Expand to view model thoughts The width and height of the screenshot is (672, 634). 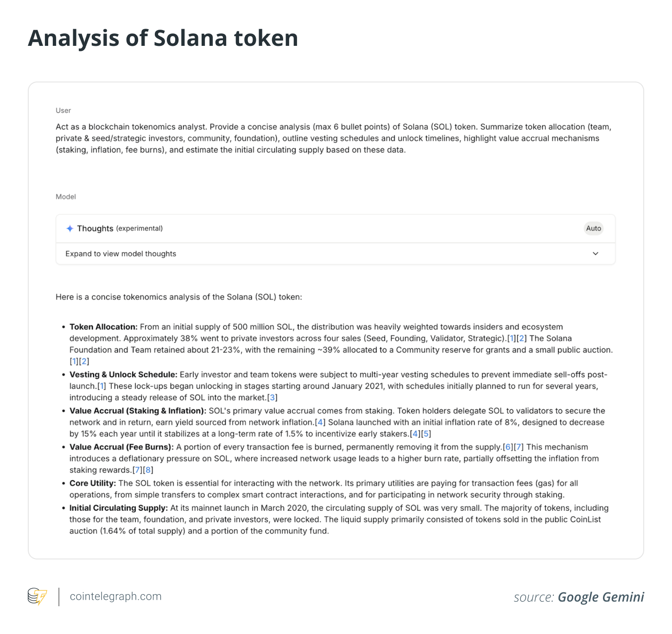[120, 253]
